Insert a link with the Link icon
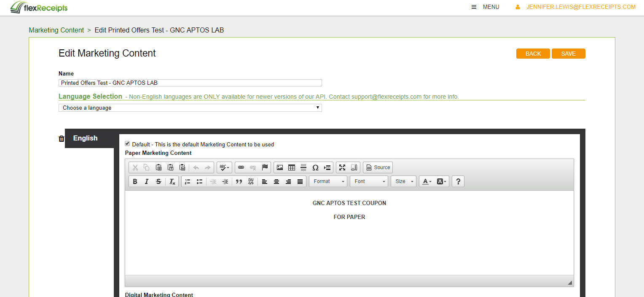 (x=241, y=167)
